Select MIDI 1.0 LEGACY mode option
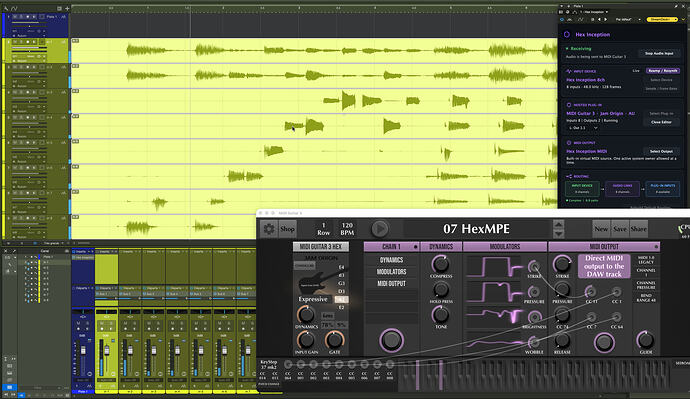The width and height of the screenshot is (690, 399). pyautogui.click(x=646, y=260)
